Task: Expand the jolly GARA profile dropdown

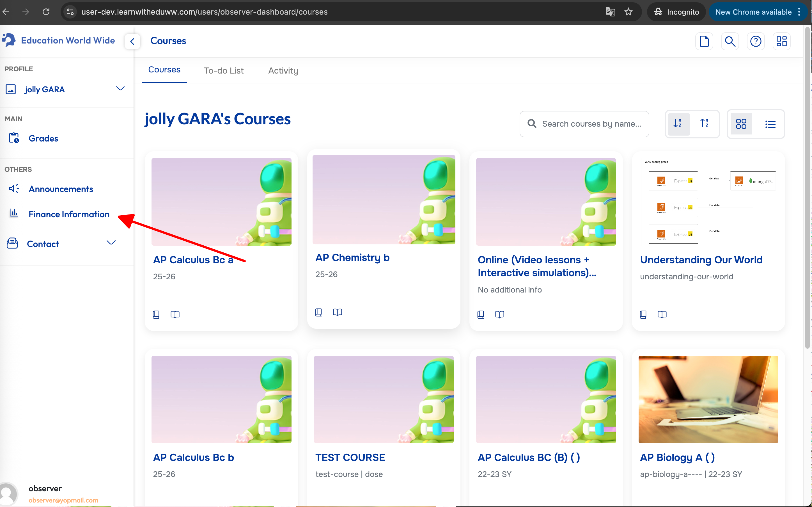Action: [120, 89]
